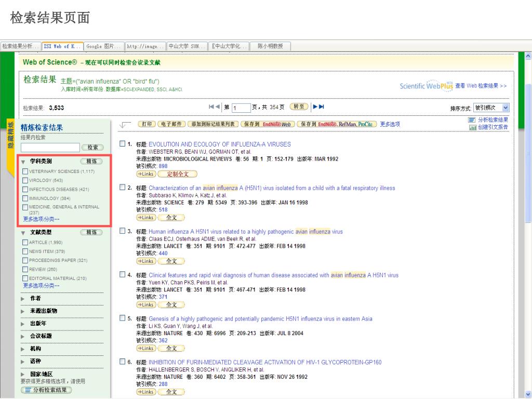
Task: Open the sort order dropdown
Action: point(491,108)
